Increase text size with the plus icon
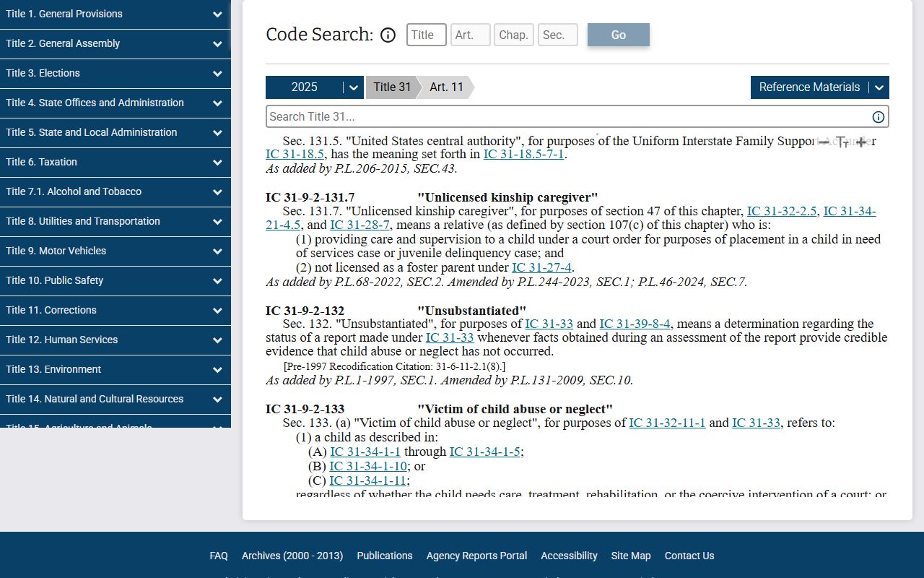The height and width of the screenshot is (578, 924). (861, 142)
